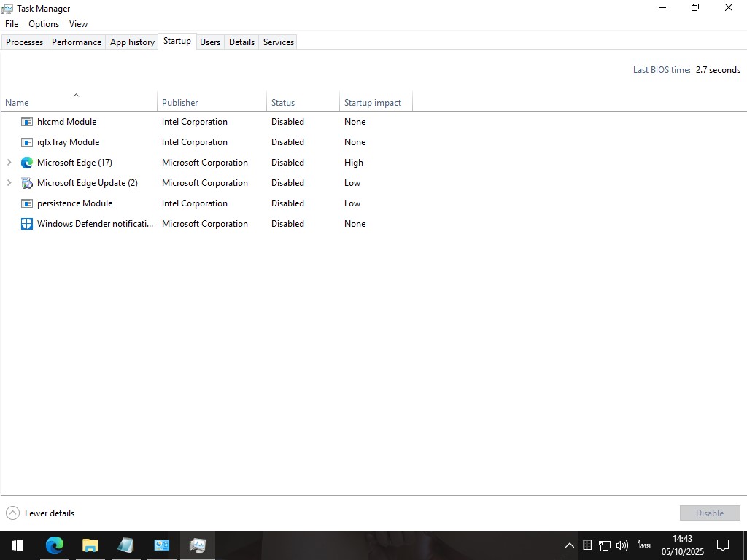Click the Task Manager taskbar icon
This screenshot has width=747, height=560.
pos(197,545)
